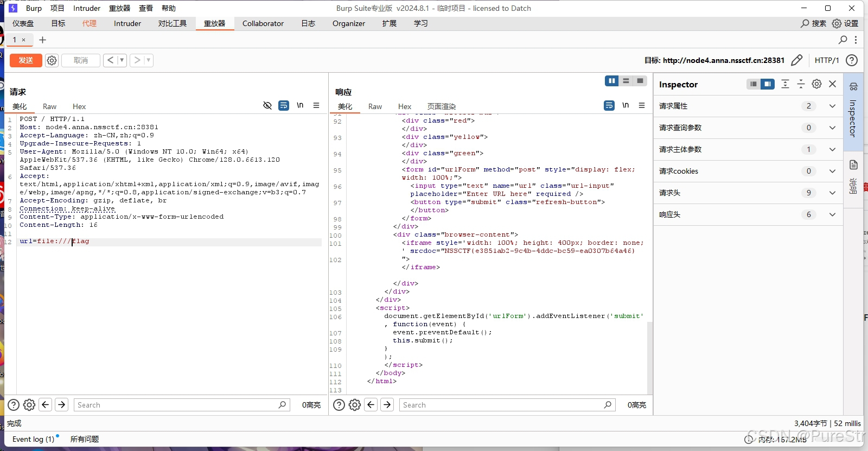Image resolution: width=868 pixels, height=451 pixels.
Task: Select side-by-side request/response layout
Action: click(x=612, y=81)
